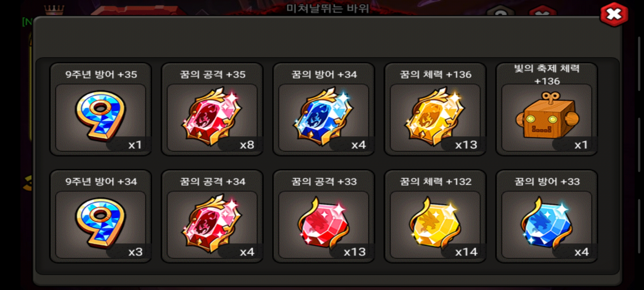Tap the blue 꿈의 방어 +33 gem

[x=547, y=223]
